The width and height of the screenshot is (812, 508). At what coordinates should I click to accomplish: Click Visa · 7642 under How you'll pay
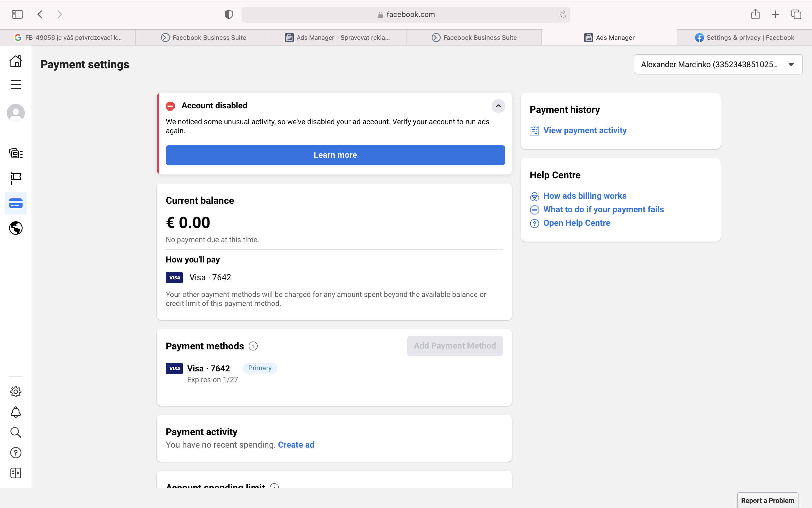[x=210, y=277]
